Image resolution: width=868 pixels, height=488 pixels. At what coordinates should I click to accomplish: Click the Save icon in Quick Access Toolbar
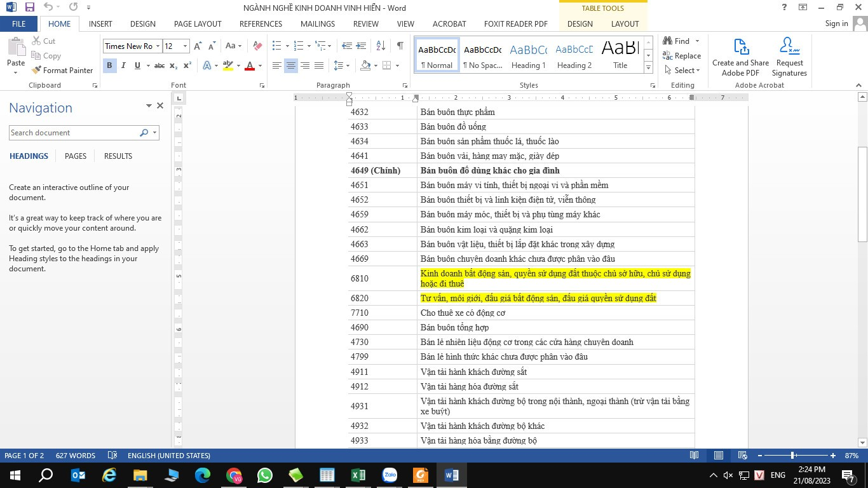[x=29, y=8]
